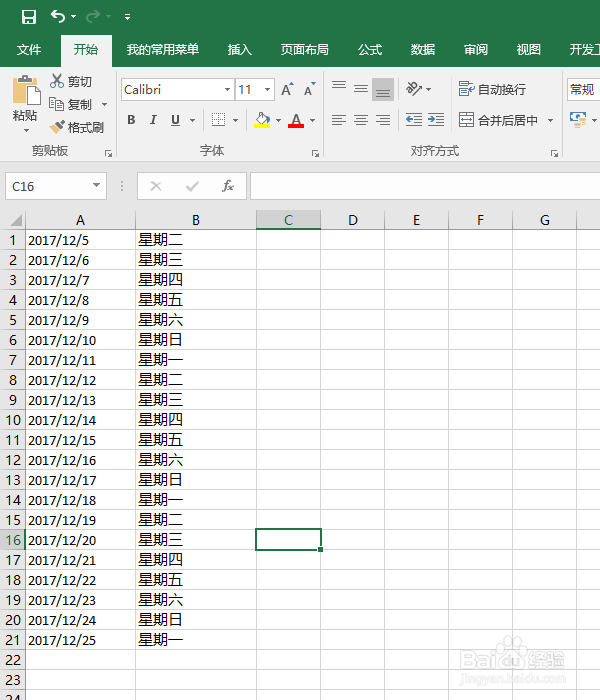The width and height of the screenshot is (600, 700).
Task: Click the text orientation icon
Action: [414, 89]
